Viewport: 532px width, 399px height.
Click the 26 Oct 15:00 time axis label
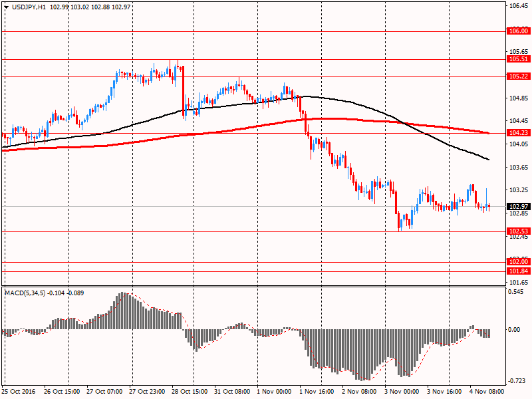[x=62, y=392]
